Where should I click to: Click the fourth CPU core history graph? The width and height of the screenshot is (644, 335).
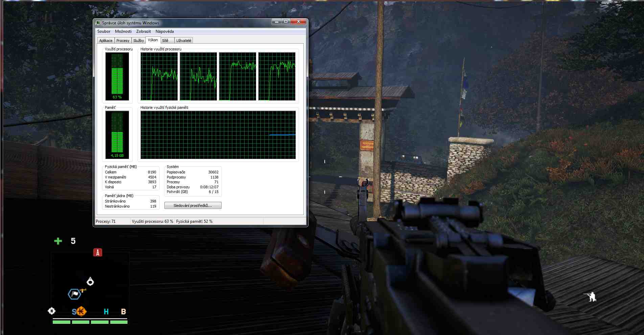(277, 76)
